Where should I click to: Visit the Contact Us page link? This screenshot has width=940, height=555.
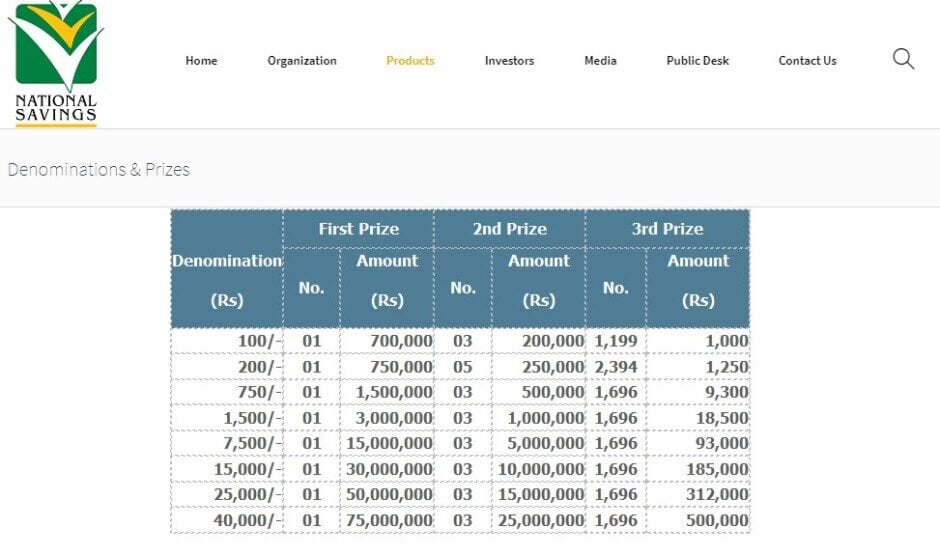[807, 61]
